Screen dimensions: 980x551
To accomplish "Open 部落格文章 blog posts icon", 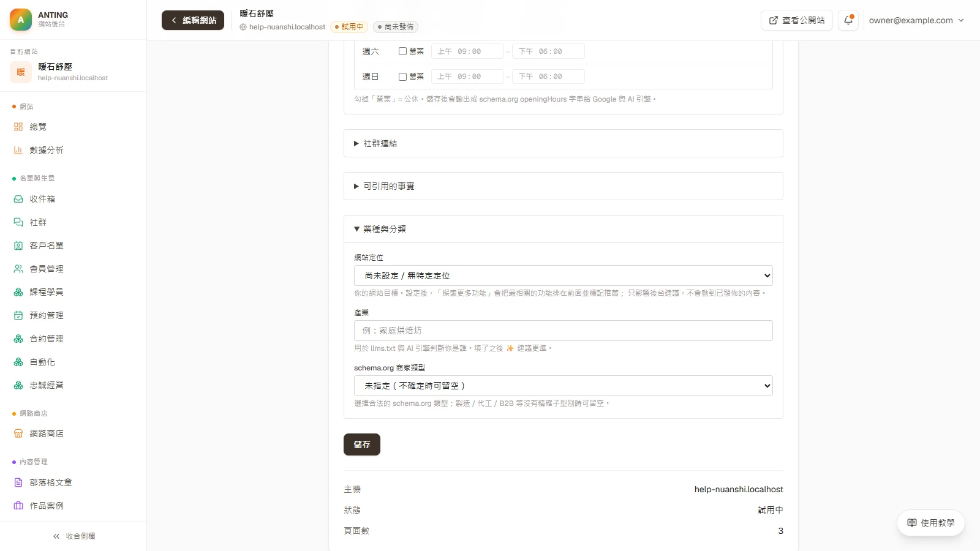I will point(18,482).
